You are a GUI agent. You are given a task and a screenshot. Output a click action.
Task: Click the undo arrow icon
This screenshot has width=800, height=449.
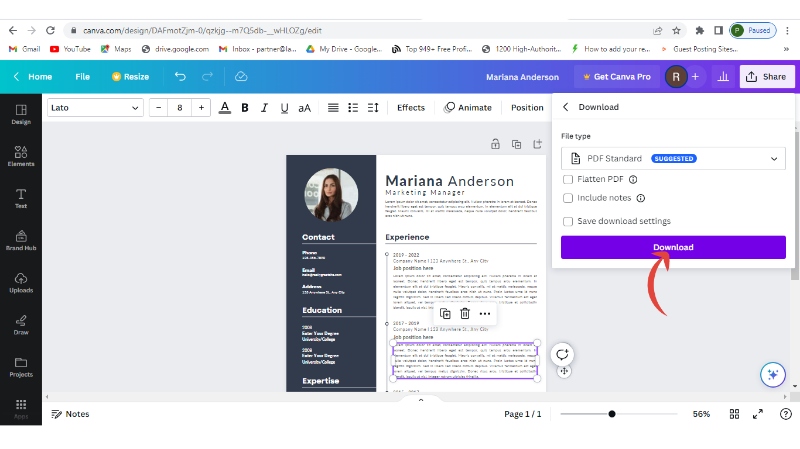point(180,76)
